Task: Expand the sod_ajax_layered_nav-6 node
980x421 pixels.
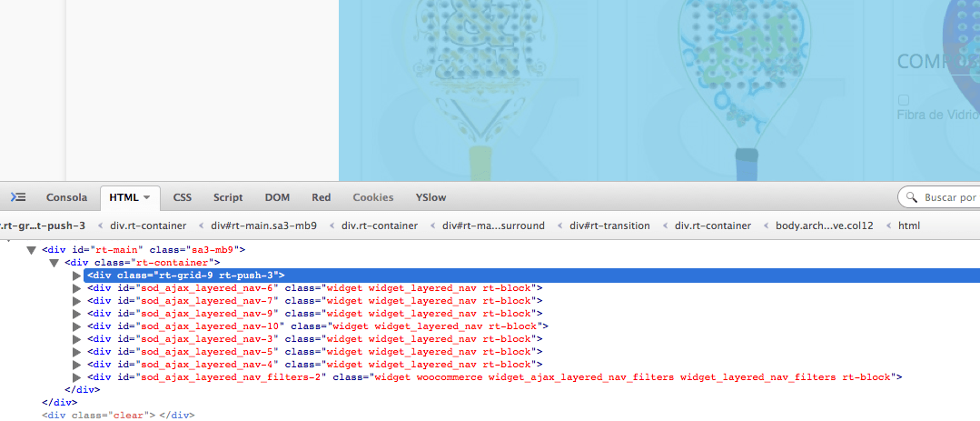Action: click(x=77, y=288)
